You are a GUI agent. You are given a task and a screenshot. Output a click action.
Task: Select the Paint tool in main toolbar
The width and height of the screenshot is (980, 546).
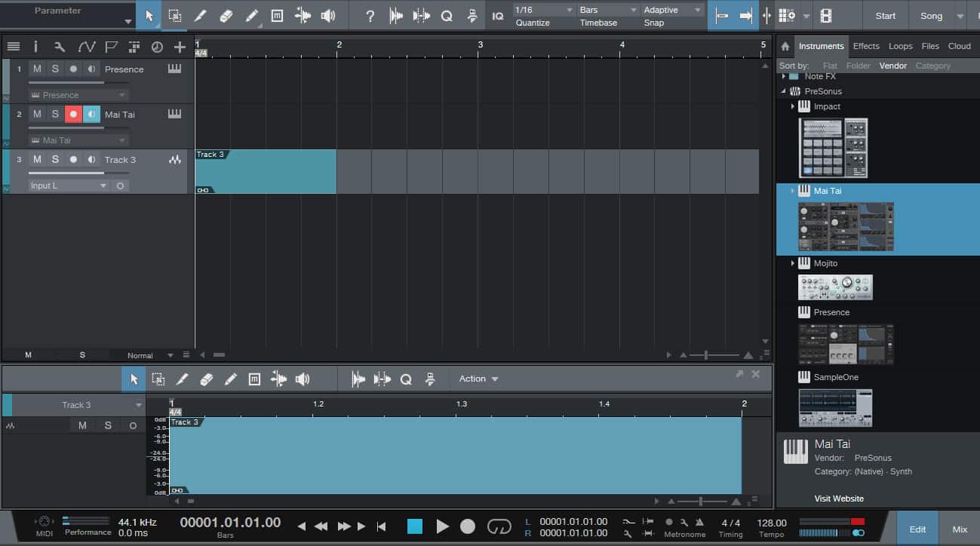tap(252, 16)
